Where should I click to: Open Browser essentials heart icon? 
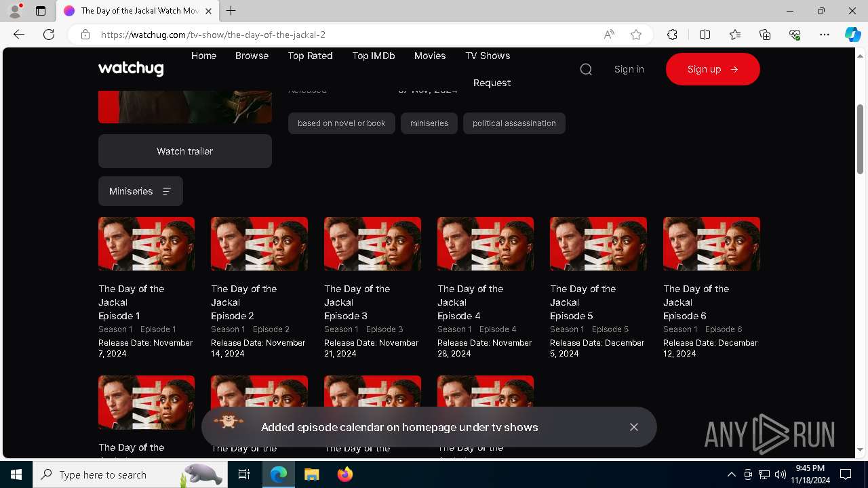[x=795, y=35]
